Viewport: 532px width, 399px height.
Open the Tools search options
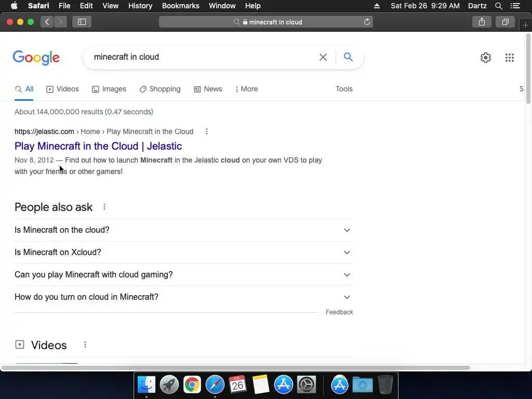click(x=344, y=89)
